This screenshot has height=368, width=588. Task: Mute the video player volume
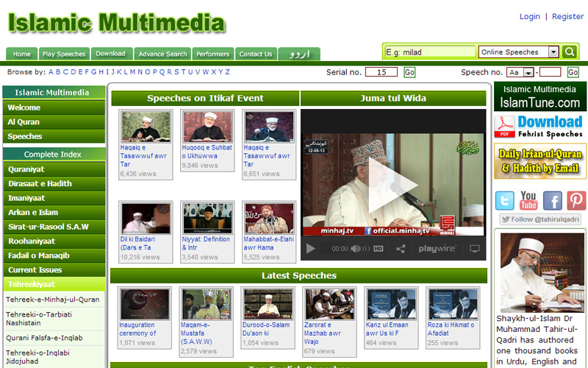pos(356,249)
